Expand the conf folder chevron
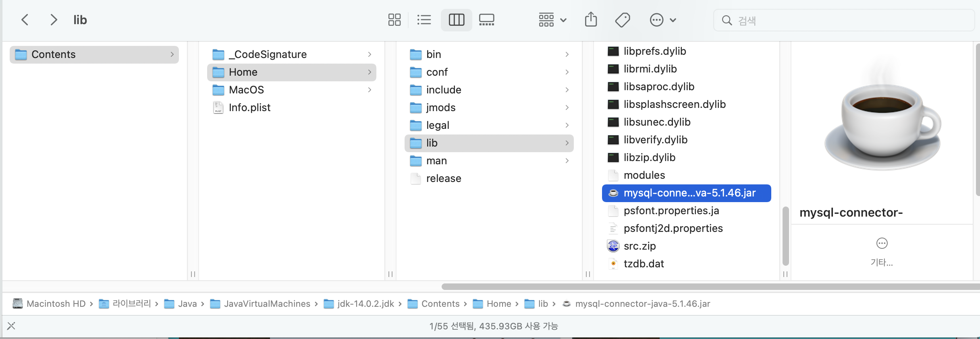980x339 pixels. coord(567,72)
